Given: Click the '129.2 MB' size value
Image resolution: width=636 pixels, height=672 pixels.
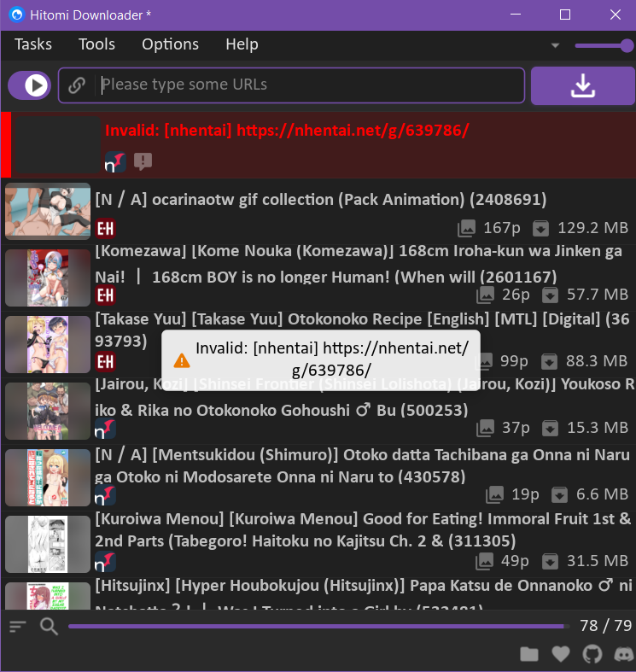Looking at the screenshot, I should coord(592,228).
